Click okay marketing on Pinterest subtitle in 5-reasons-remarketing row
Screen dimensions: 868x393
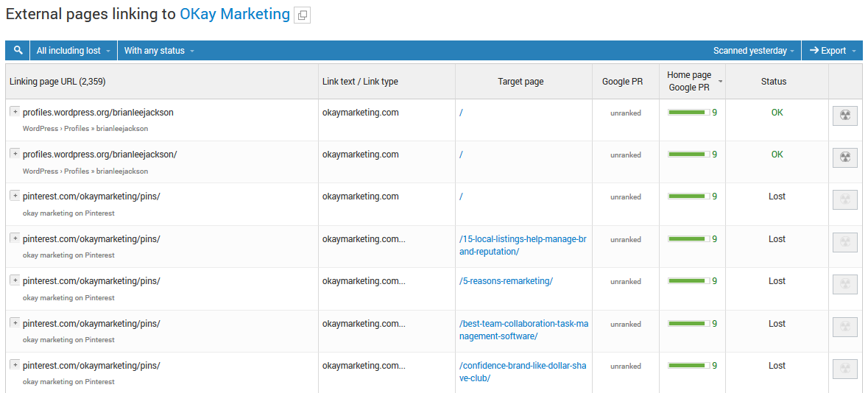pyautogui.click(x=68, y=297)
